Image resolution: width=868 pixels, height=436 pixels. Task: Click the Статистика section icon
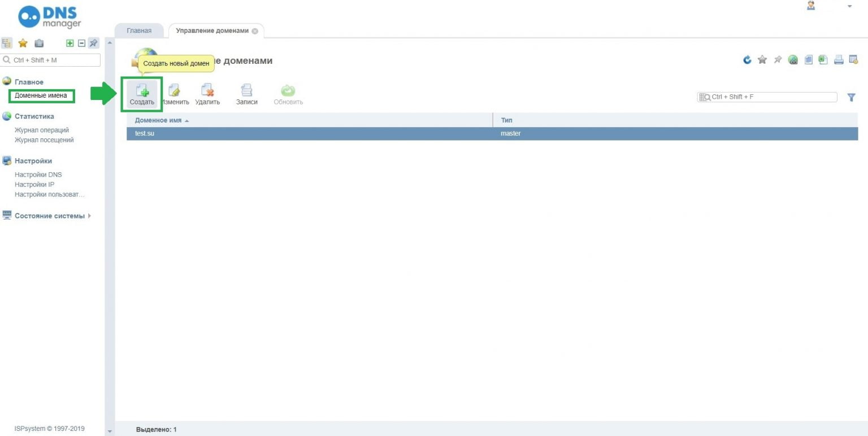click(x=7, y=116)
